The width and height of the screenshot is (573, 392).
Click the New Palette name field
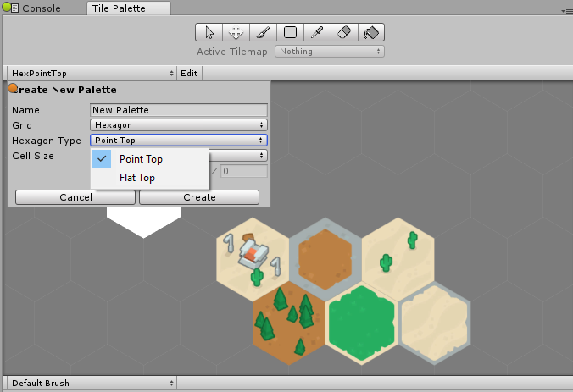(178, 110)
